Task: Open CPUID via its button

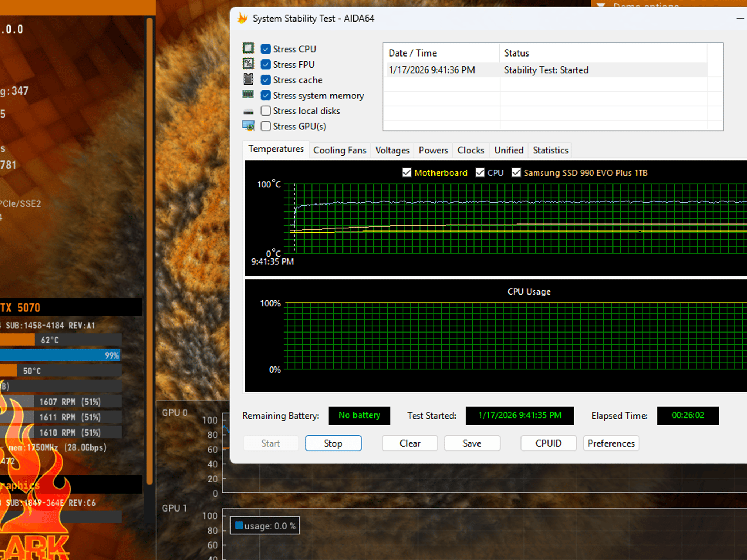Action: click(549, 443)
